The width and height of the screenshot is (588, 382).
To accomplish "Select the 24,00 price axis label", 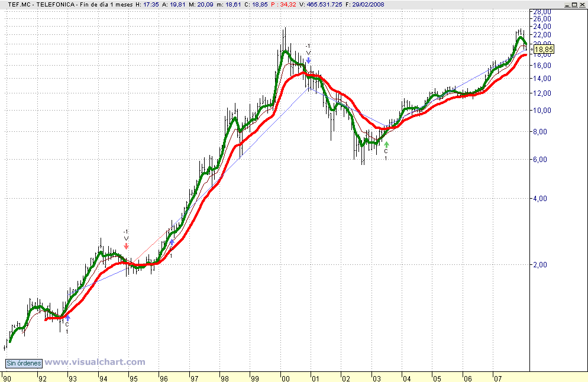I will tap(542, 27).
